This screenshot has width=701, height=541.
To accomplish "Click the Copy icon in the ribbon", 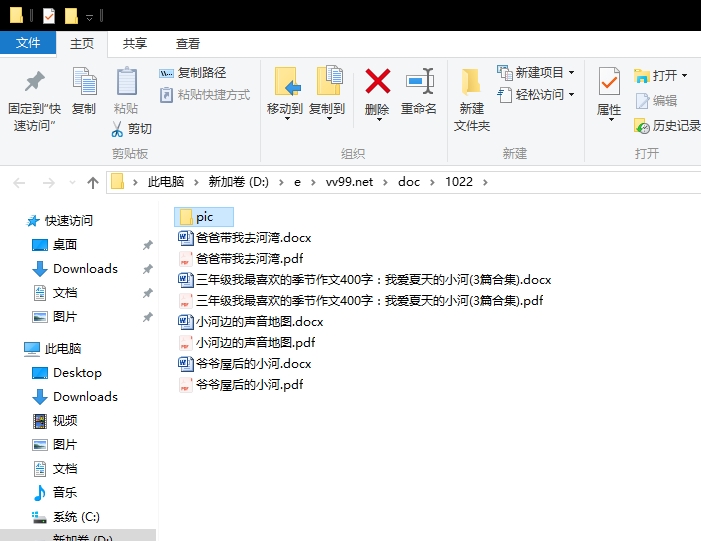I will coord(84,81).
